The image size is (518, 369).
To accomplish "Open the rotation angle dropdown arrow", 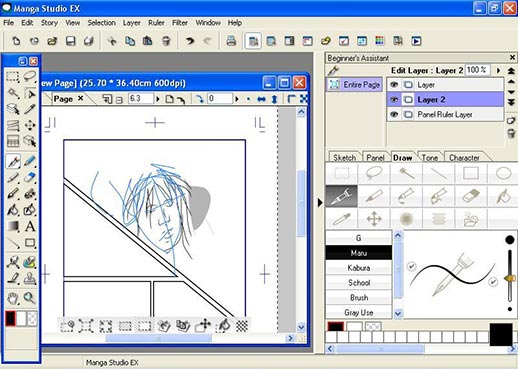I will pos(237,99).
